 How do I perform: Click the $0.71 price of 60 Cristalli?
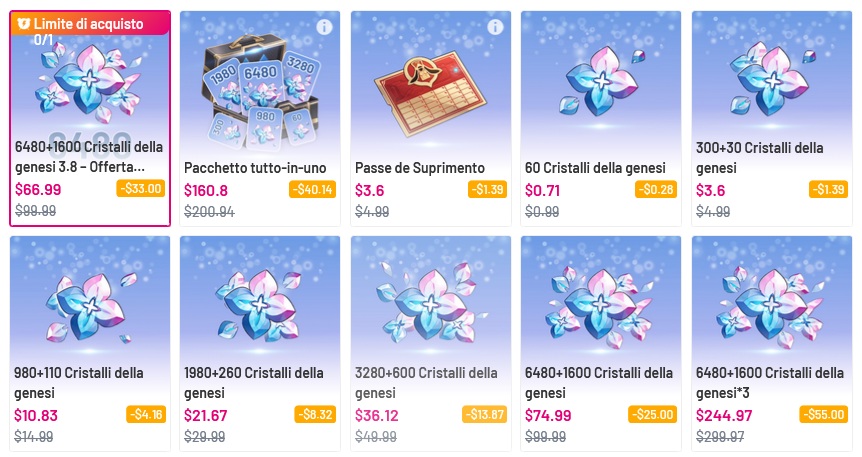pyautogui.click(x=543, y=190)
